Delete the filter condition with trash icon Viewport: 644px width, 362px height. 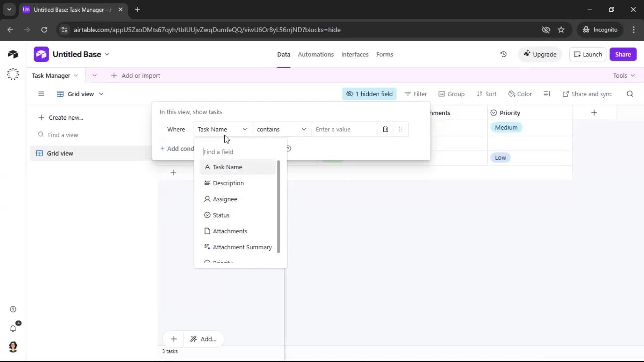(x=386, y=129)
